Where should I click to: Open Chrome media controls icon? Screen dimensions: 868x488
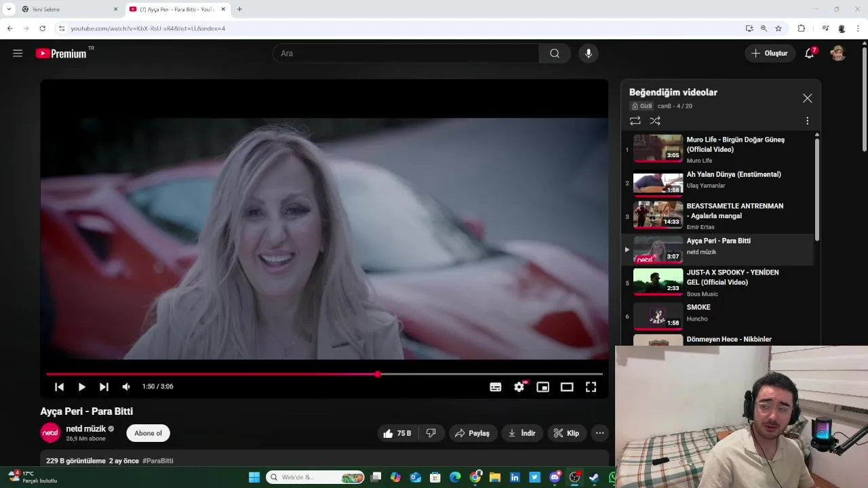825,28
